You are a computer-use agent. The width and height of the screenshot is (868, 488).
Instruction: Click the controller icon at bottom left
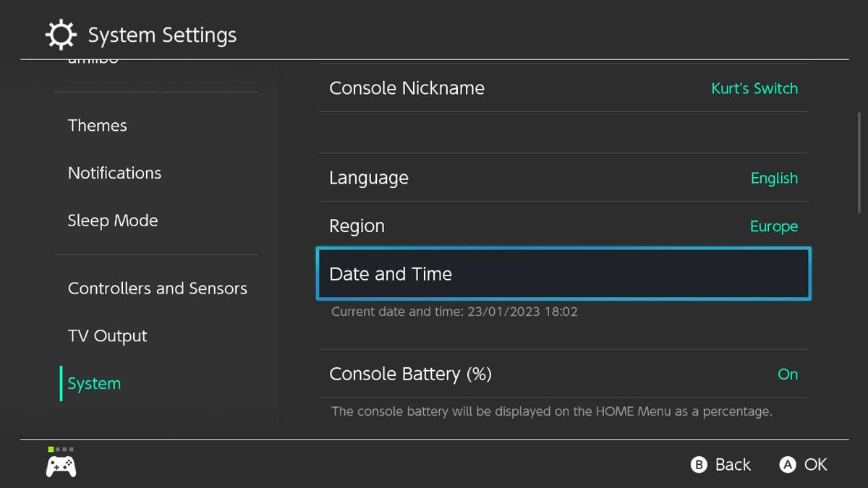[61, 466]
